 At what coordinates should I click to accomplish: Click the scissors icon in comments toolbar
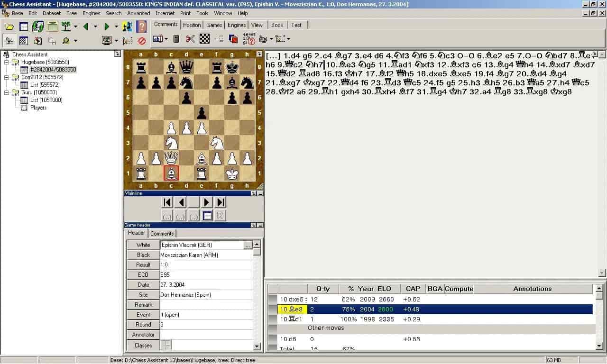[x=190, y=39]
